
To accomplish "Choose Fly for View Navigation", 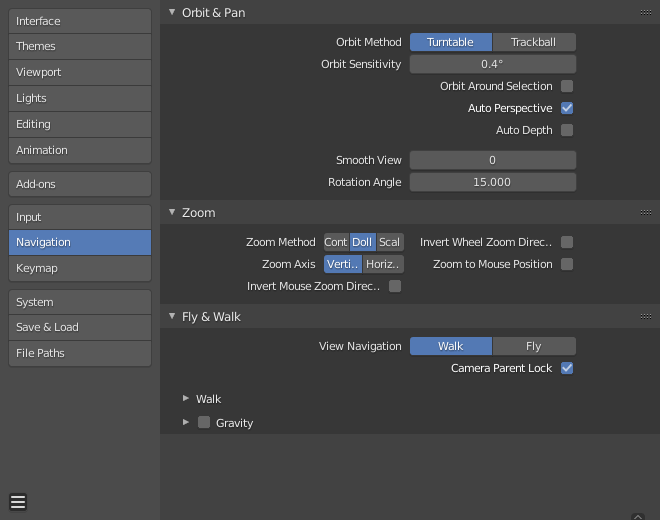I will [x=534, y=346].
